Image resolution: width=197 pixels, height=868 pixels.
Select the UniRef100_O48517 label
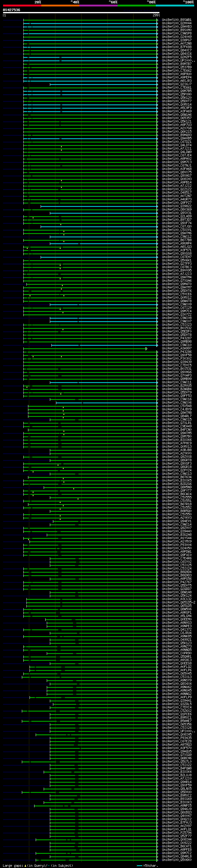tap(176, 193)
